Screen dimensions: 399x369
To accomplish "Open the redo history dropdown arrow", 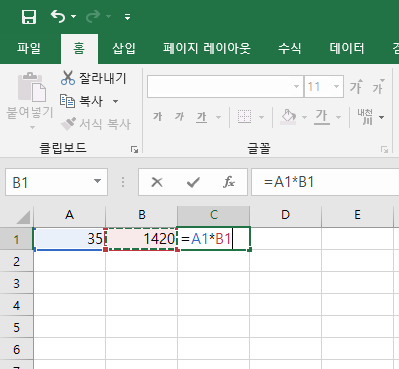I will tap(108, 16).
